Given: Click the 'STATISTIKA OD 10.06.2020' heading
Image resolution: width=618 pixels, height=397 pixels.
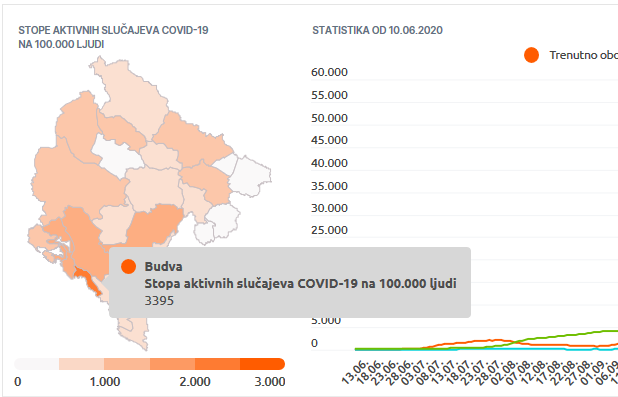Looking at the screenshot, I should (x=378, y=30).
